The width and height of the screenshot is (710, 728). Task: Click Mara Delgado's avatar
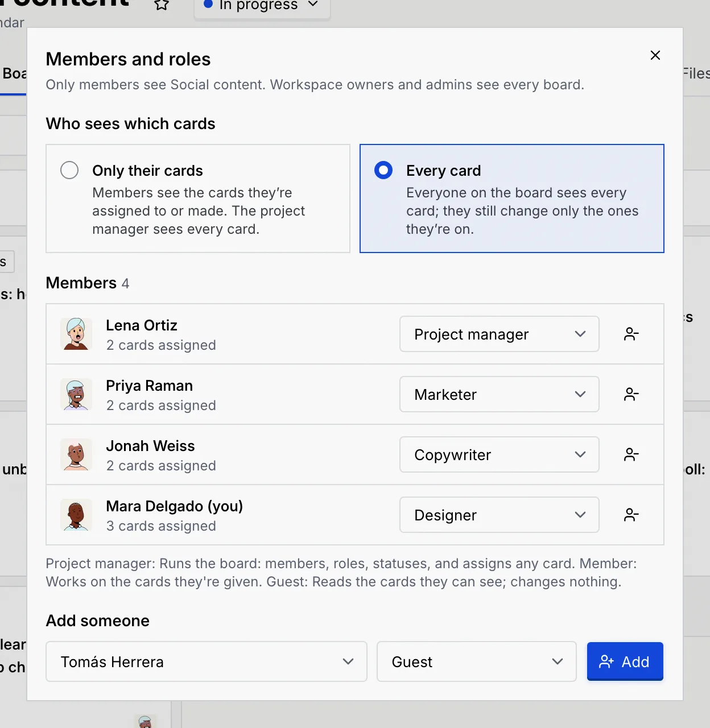point(76,515)
